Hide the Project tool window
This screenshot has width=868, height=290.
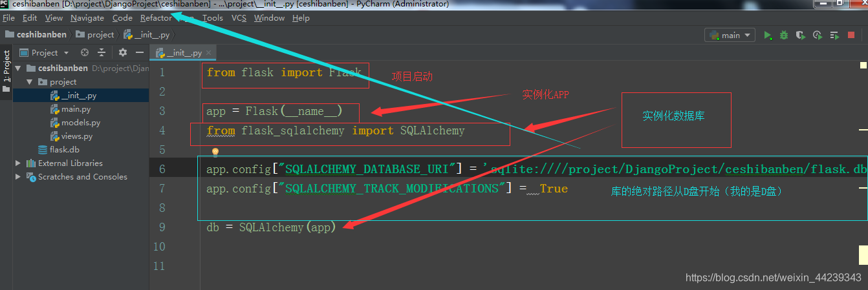[x=139, y=52]
